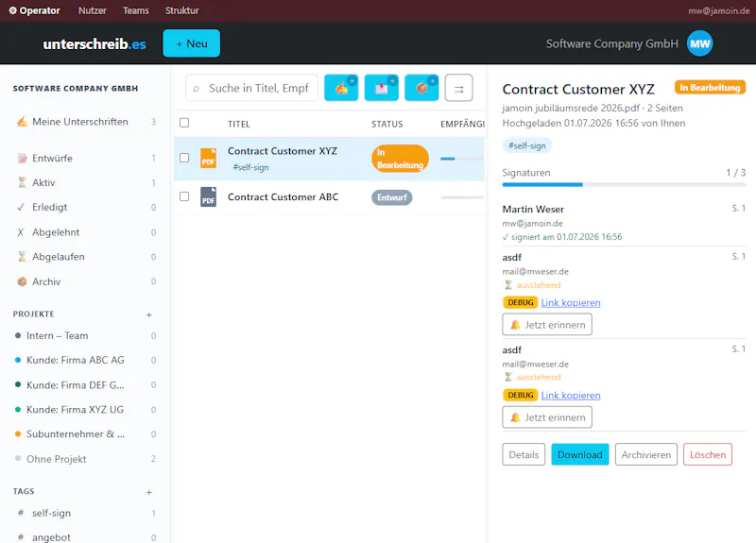This screenshot has width=756, height=543.
Task: Click the Signaturen progress bar in details
Action: (x=624, y=184)
